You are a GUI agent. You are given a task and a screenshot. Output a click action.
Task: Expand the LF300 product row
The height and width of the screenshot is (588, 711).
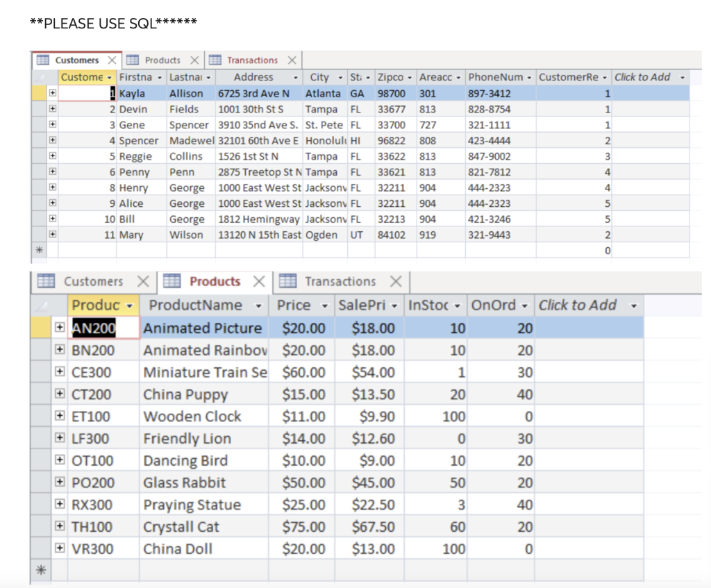(60, 438)
